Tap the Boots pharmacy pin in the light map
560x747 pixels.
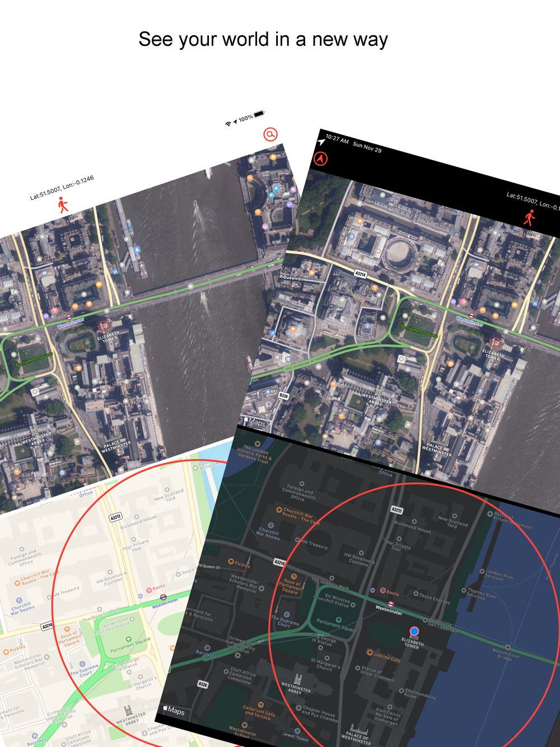pos(148,590)
